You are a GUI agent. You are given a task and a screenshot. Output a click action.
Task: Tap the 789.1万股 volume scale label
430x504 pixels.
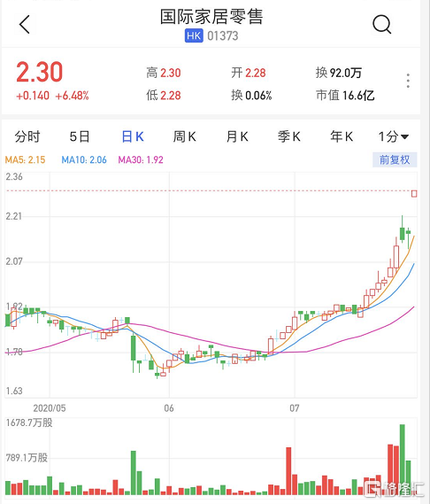click(x=27, y=457)
